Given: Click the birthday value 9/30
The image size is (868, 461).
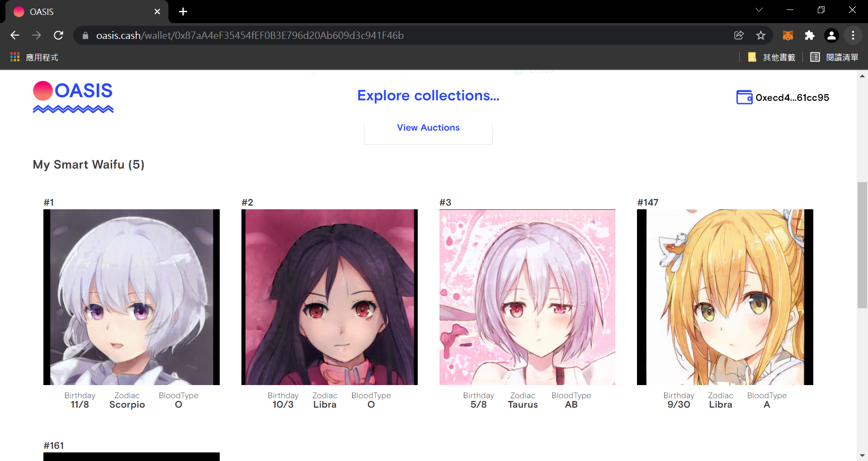Looking at the screenshot, I should [679, 405].
